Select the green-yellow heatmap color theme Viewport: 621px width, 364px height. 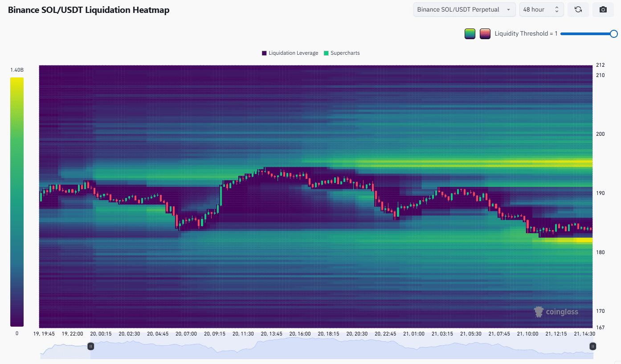(x=470, y=34)
